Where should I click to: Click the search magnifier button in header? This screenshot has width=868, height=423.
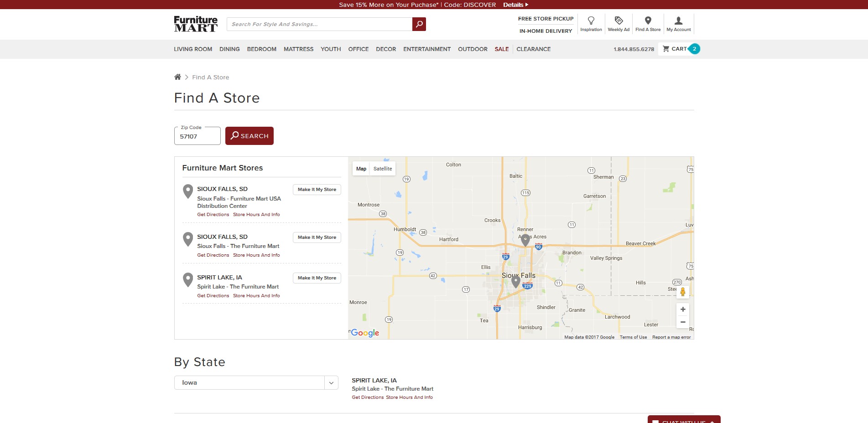pos(419,24)
